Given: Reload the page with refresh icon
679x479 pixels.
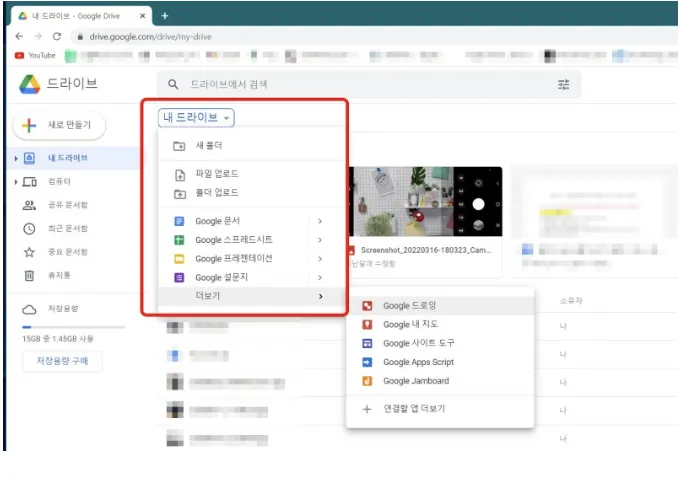Looking at the screenshot, I should coord(57,36).
